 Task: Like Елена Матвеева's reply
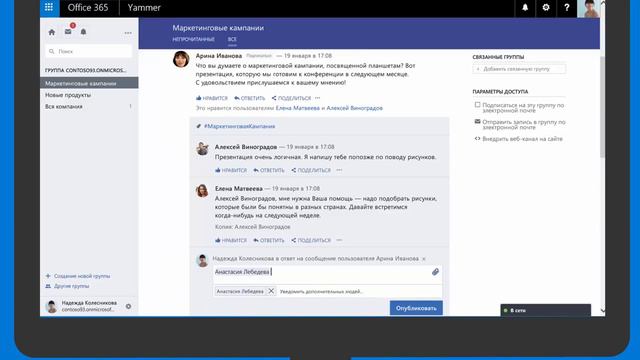coord(231,240)
